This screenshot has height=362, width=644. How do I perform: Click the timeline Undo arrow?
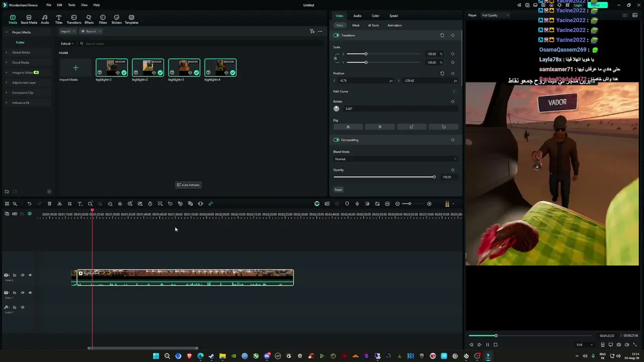point(29,204)
